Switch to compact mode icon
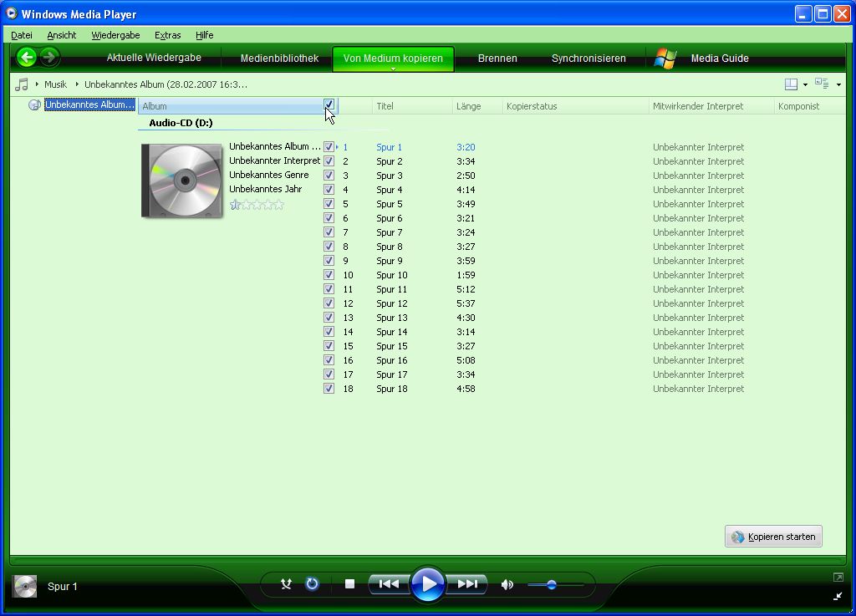This screenshot has width=856, height=616. point(838,596)
